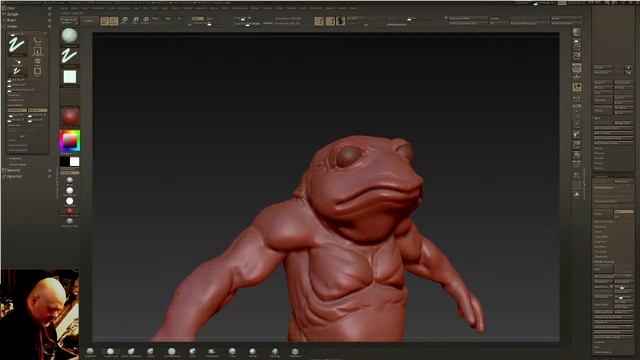Screen dimensions: 640x360
Task: Enable the Zsub button
Action: pyautogui.click(x=209, y=18)
